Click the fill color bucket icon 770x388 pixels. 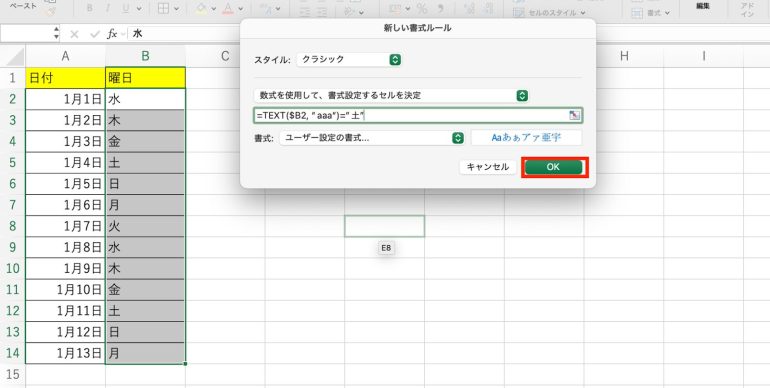click(x=201, y=8)
